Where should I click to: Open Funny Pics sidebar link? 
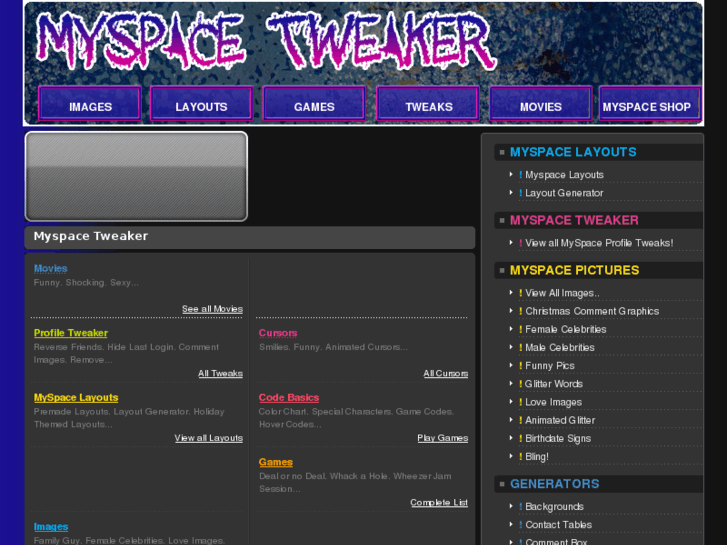[x=550, y=365]
